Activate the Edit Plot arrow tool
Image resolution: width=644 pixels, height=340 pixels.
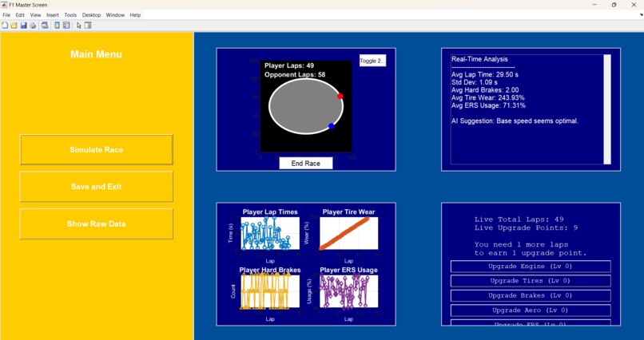tap(79, 26)
